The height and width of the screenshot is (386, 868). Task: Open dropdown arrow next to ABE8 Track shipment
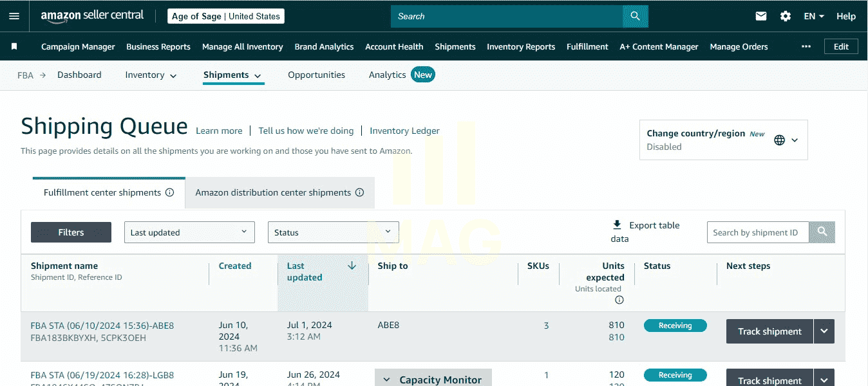824,331
